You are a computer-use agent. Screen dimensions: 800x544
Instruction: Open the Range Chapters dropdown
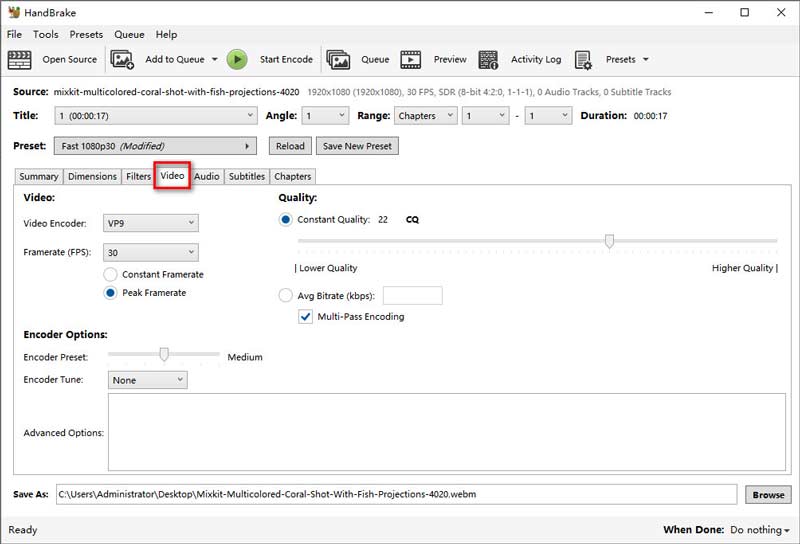tap(426, 116)
